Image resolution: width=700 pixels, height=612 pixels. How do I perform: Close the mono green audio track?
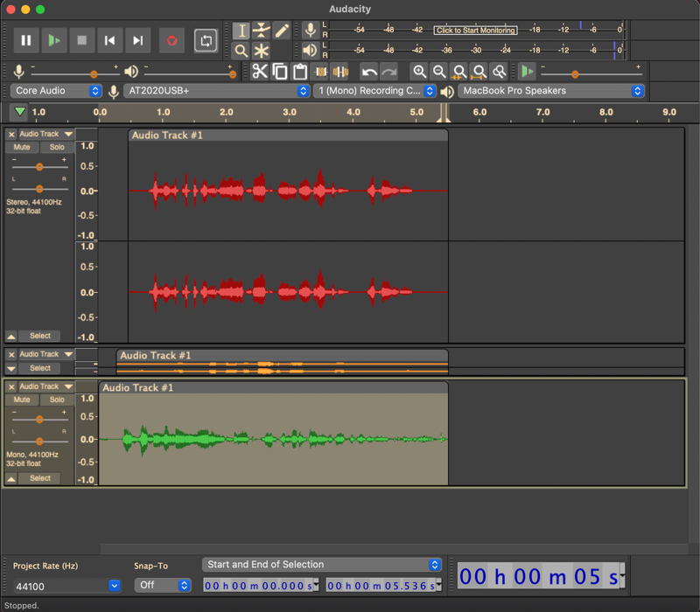[x=11, y=386]
